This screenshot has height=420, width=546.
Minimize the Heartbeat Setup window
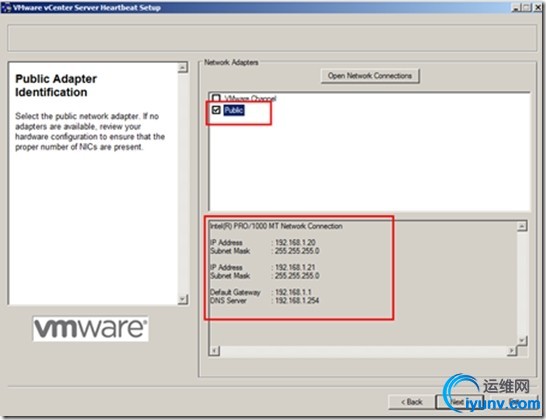[x=516, y=8]
